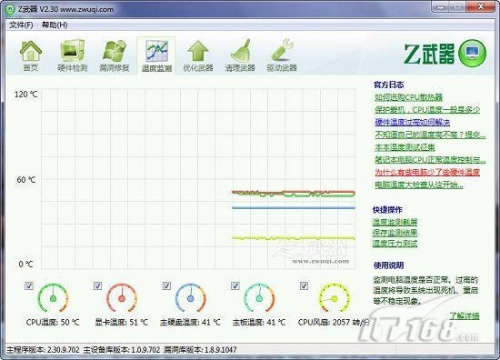Uncheck the 主硬盘温度 checkbox
The width and height of the screenshot is (500, 360).
pyautogui.click(x=166, y=286)
